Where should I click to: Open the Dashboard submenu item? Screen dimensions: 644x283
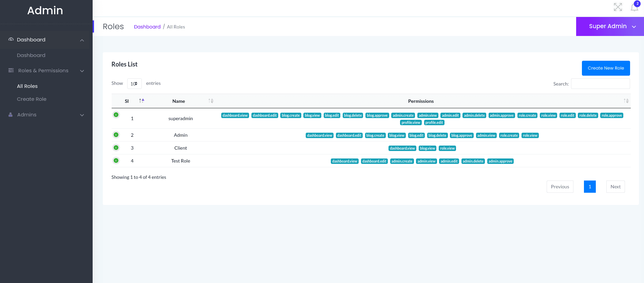pos(31,55)
